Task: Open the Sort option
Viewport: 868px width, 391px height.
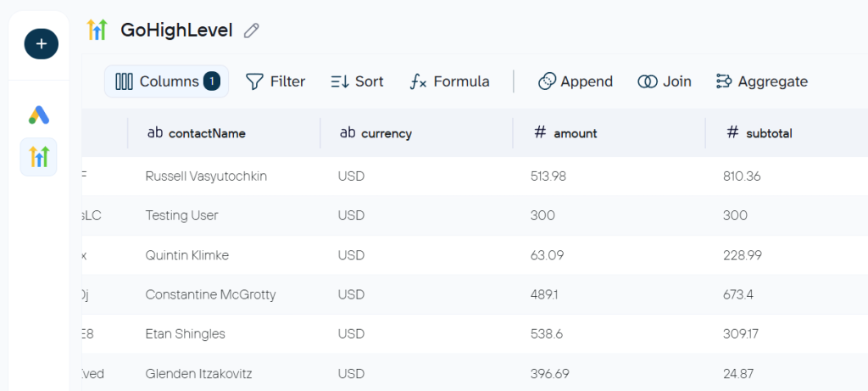Action: (x=357, y=81)
